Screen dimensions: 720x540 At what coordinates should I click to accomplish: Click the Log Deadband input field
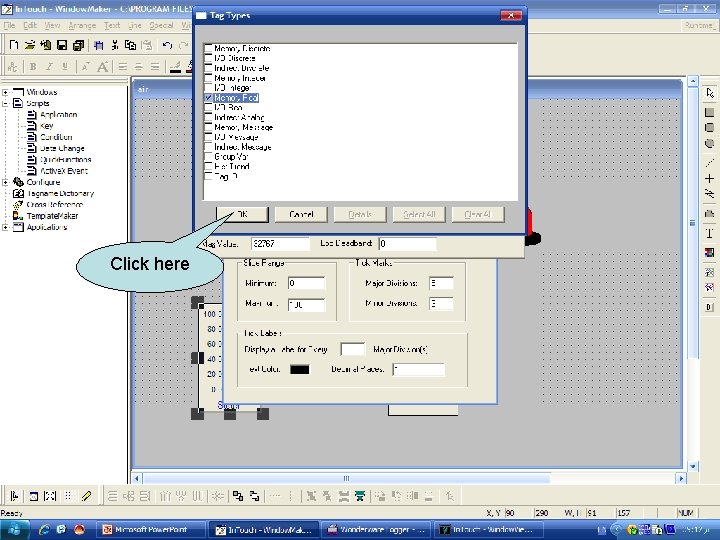coord(407,244)
